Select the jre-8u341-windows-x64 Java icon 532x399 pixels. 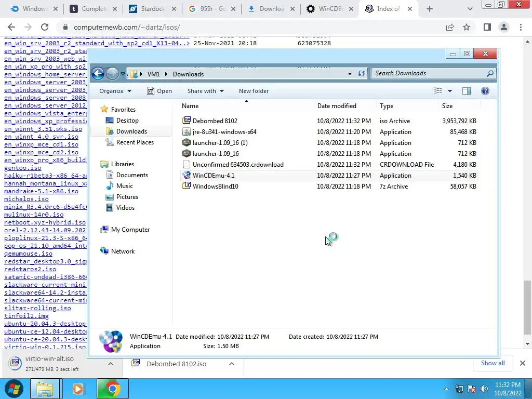tap(187, 131)
